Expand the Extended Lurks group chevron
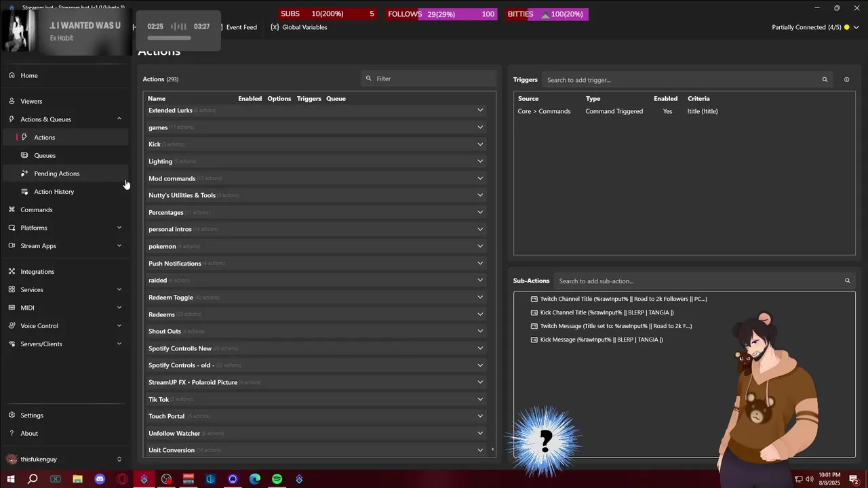Viewport: 868px width, 488px height. pyautogui.click(x=480, y=110)
